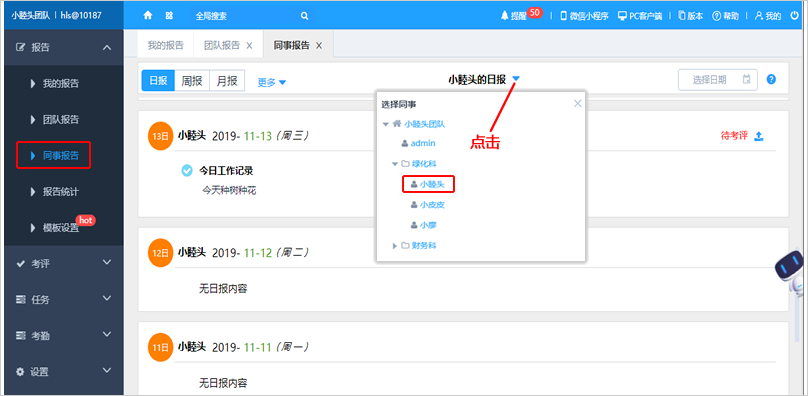Open 模板设置 in sidebar

[61, 228]
